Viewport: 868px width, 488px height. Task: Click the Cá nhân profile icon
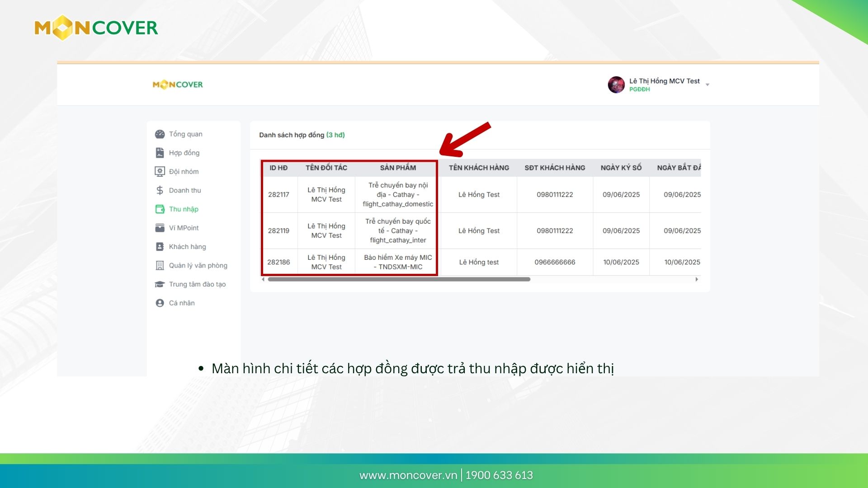coord(160,303)
